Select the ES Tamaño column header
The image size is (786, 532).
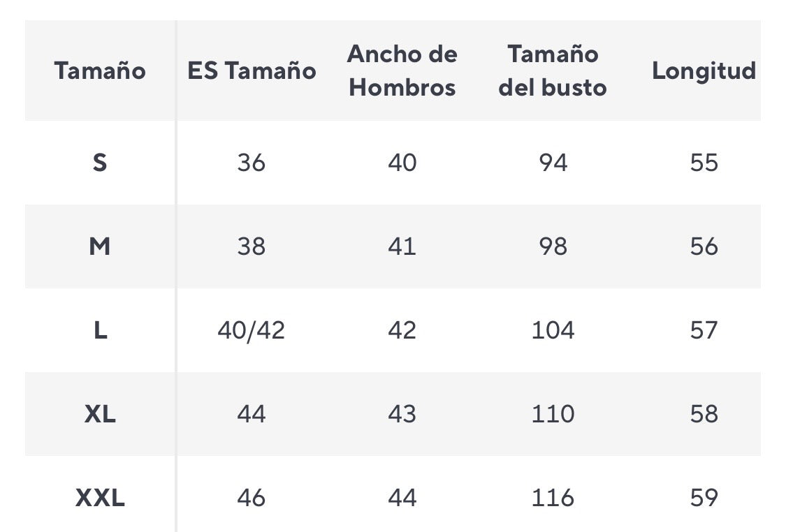click(252, 71)
